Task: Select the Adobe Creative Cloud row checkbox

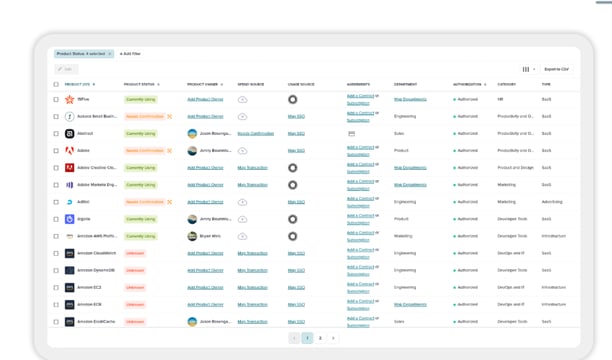Action: [56, 168]
